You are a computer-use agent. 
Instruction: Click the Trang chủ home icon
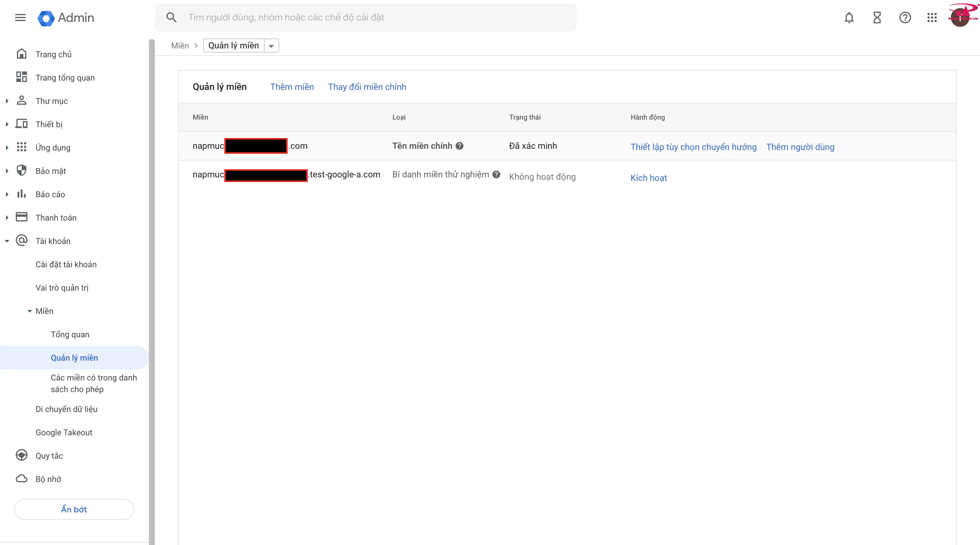[x=22, y=54]
